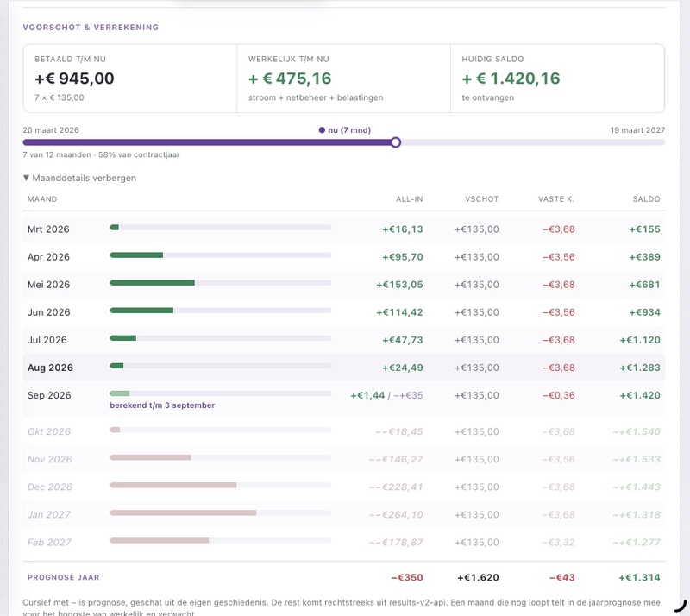Click the + € 475,16 werkelijk amount

click(290, 79)
